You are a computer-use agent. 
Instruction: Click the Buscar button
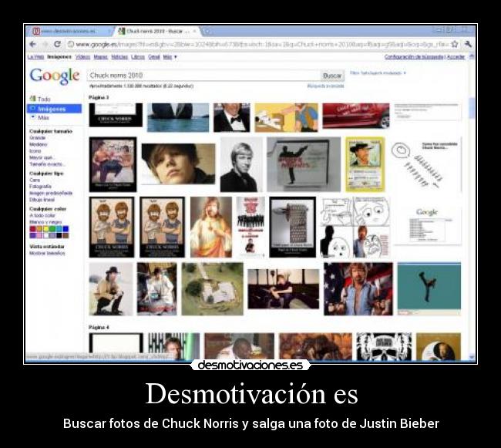coord(332,76)
